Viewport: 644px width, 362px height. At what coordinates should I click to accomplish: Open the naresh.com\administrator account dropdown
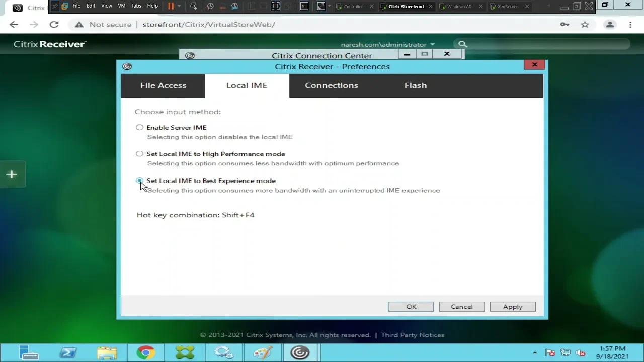coord(432,44)
